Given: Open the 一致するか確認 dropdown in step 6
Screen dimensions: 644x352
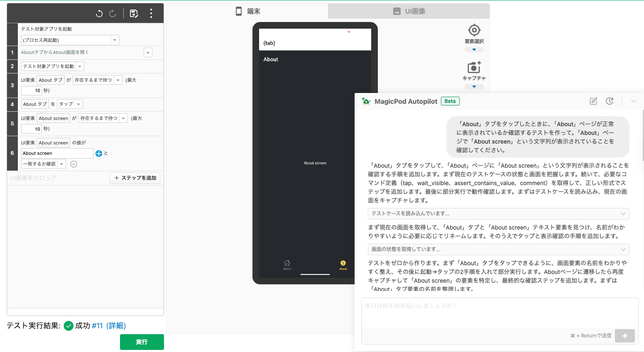Looking at the screenshot, I should click(43, 164).
